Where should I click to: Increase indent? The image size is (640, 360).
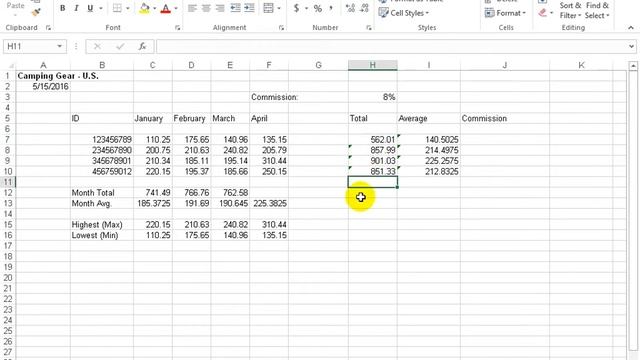pos(249,8)
